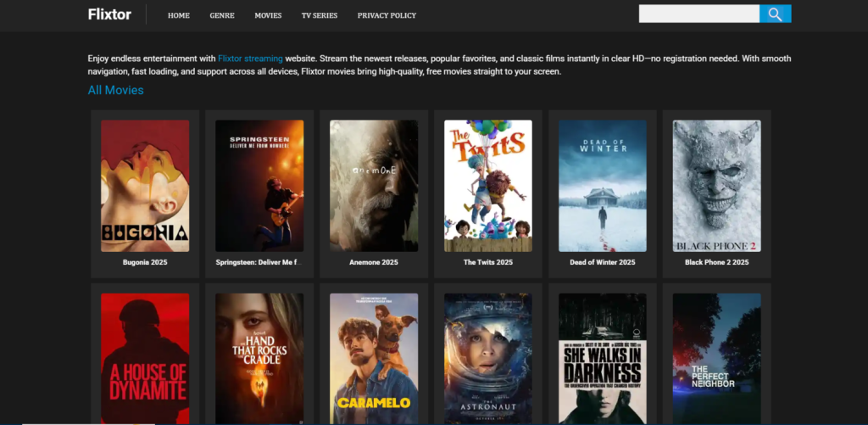
Task: Open the MOVIES menu item
Action: click(268, 15)
